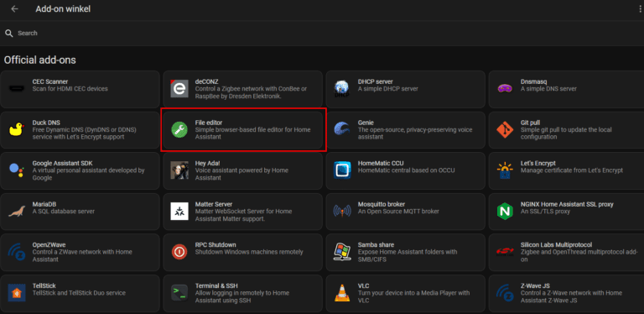Click the Matter Server logo icon
644x314 pixels.
[x=179, y=211]
